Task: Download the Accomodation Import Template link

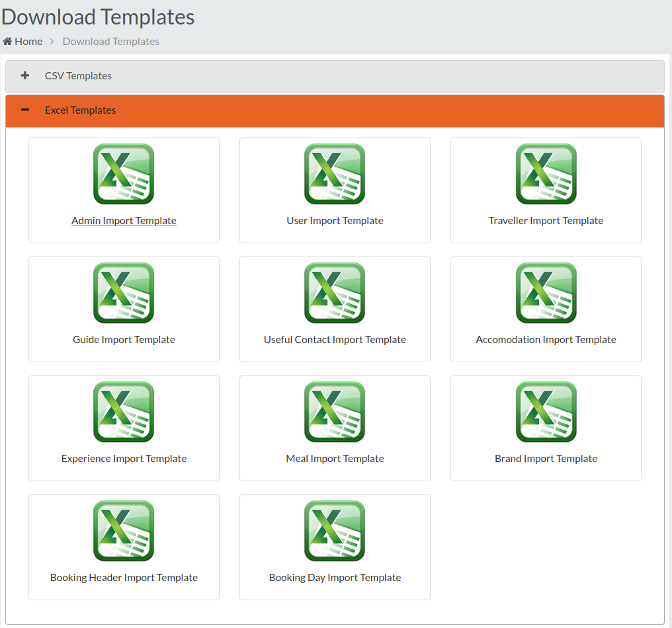Action: click(546, 340)
